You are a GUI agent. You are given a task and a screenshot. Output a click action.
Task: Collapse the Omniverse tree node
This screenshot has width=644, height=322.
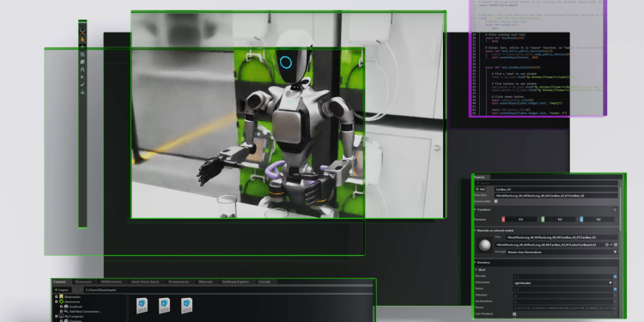57,302
